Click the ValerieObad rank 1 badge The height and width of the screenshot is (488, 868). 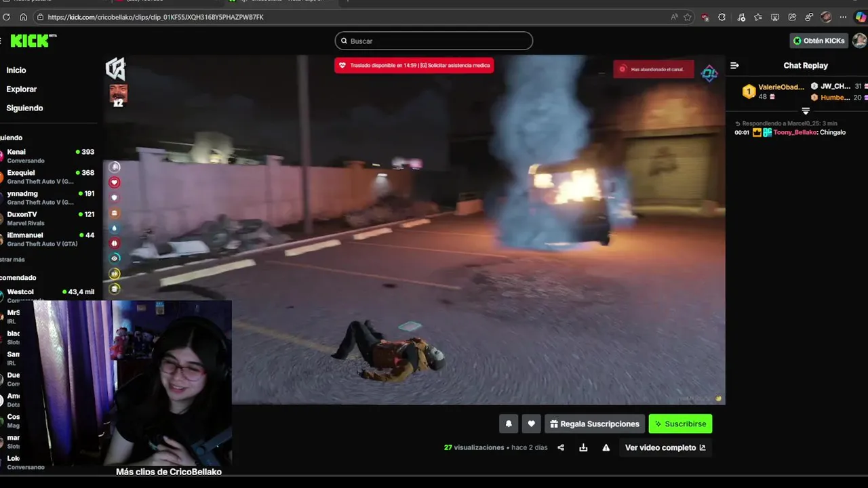(749, 91)
